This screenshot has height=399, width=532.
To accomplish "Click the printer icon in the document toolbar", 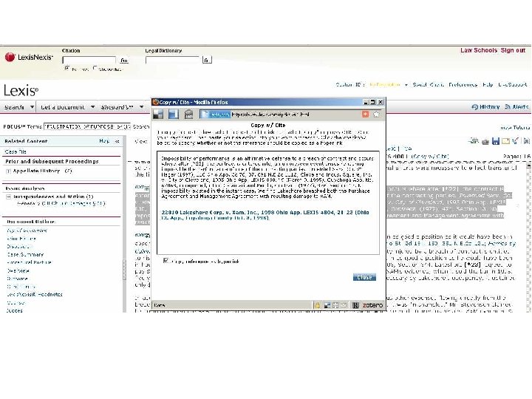I will click(485, 141).
